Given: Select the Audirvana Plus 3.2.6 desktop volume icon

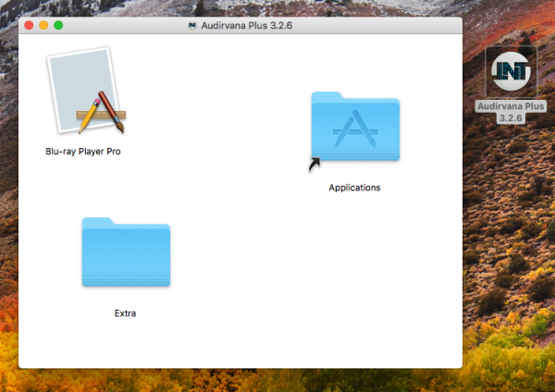Looking at the screenshot, I should click(x=511, y=72).
